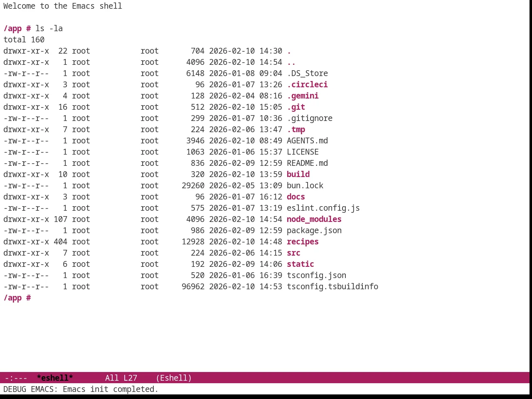Screen dimensions: 532x399
Task: Click the README.md file entry
Action: 307,163
